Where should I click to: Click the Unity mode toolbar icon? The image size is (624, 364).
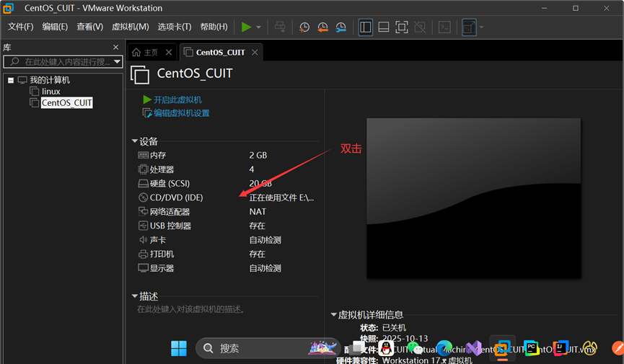click(x=420, y=27)
